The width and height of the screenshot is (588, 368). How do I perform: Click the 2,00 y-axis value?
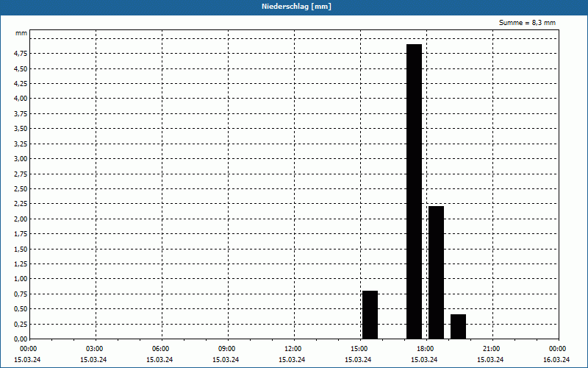coord(21,219)
